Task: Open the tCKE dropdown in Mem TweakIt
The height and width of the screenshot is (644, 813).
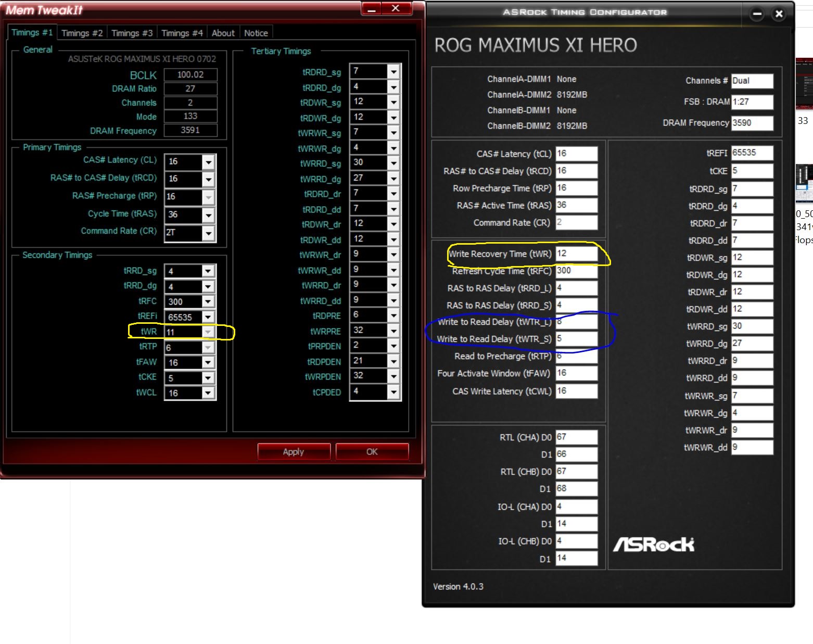Action: click(x=208, y=378)
